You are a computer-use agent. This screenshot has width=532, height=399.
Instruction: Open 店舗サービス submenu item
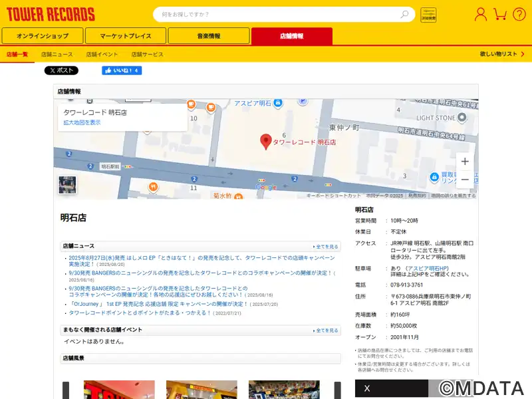147,55
